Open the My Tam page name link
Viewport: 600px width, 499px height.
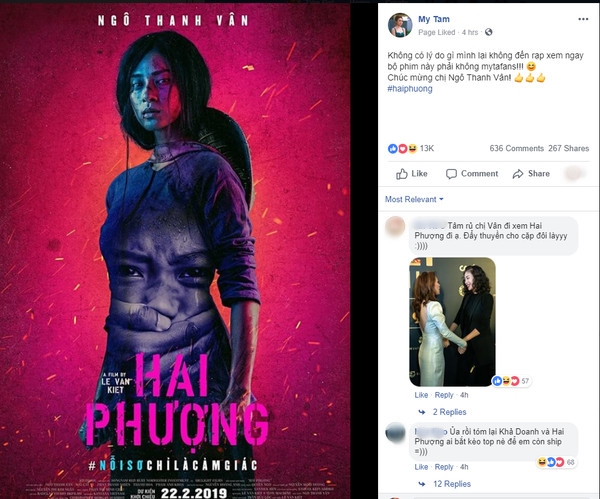tap(434, 19)
